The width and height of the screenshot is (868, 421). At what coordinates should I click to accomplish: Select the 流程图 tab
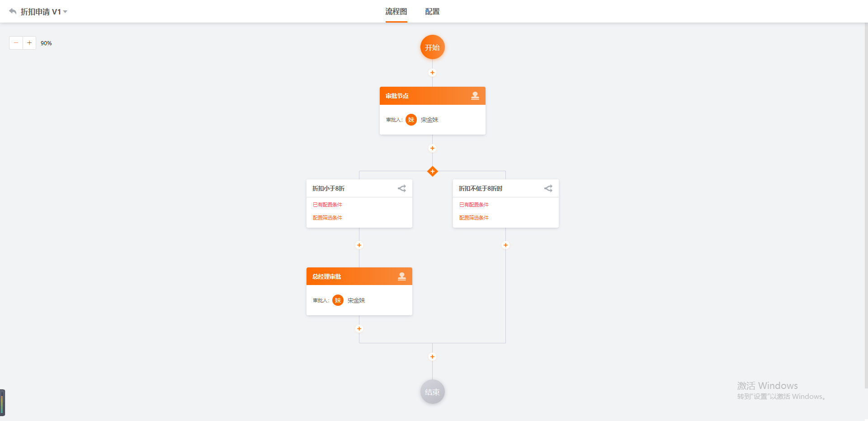(x=396, y=12)
